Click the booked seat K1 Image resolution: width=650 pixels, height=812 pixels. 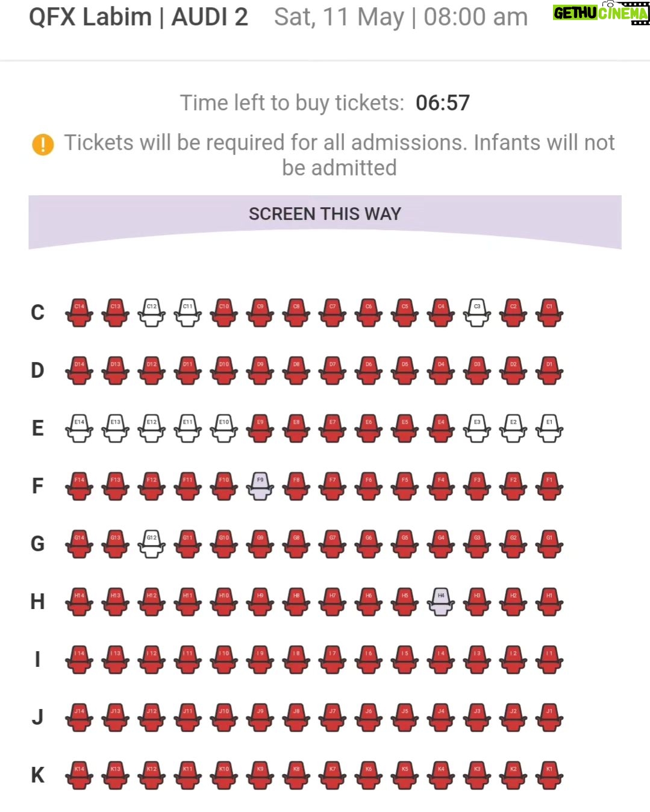(549, 775)
